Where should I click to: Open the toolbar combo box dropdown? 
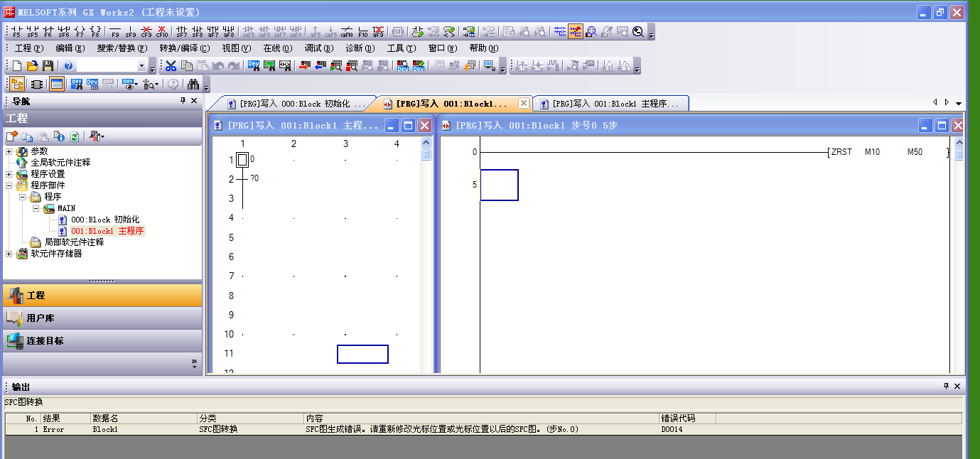tap(142, 66)
